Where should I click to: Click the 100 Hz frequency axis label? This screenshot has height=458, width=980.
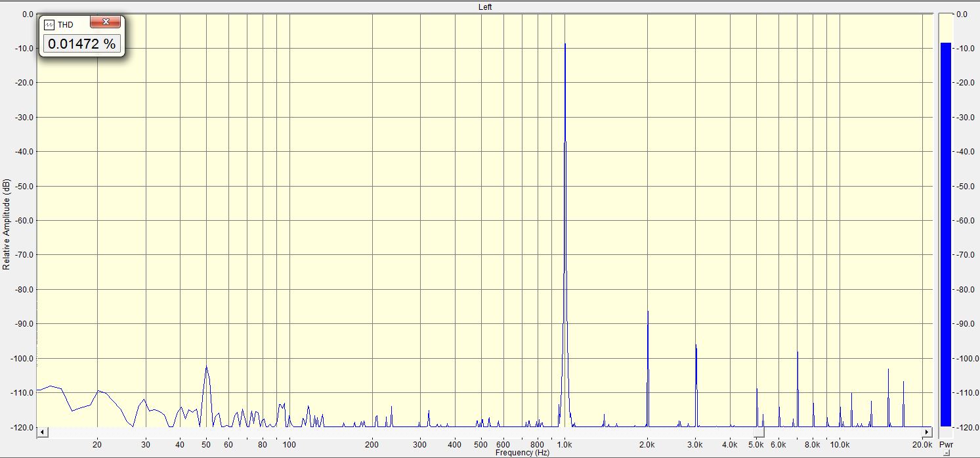coord(289,445)
